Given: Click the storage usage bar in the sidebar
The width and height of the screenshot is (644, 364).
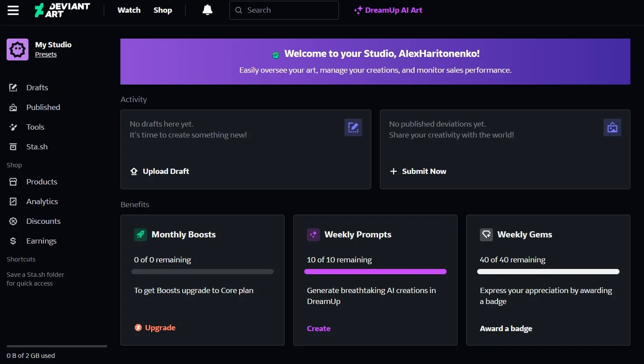Looking at the screenshot, I should click(57, 346).
